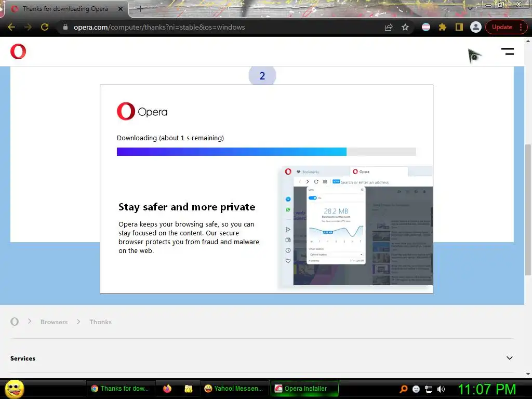
Task: Click the scrollbar down arrow
Action: (x=528, y=374)
